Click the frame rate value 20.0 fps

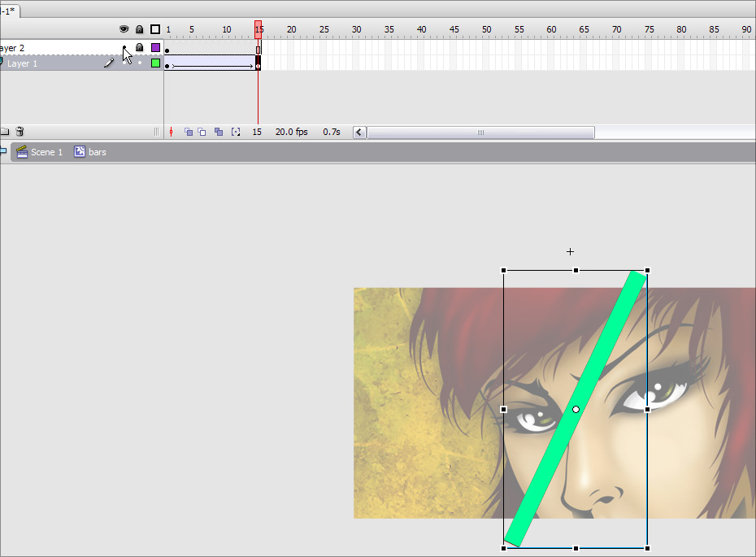(291, 132)
